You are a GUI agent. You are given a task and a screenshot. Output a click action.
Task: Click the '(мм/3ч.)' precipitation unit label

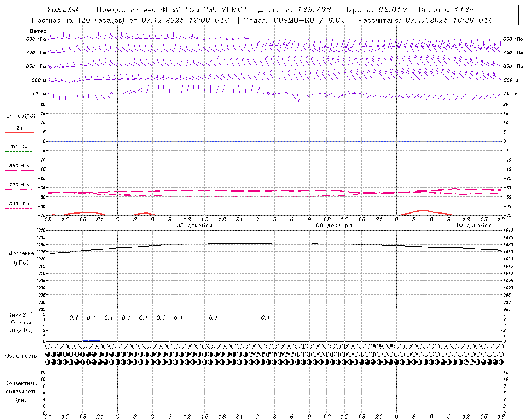[21, 315]
